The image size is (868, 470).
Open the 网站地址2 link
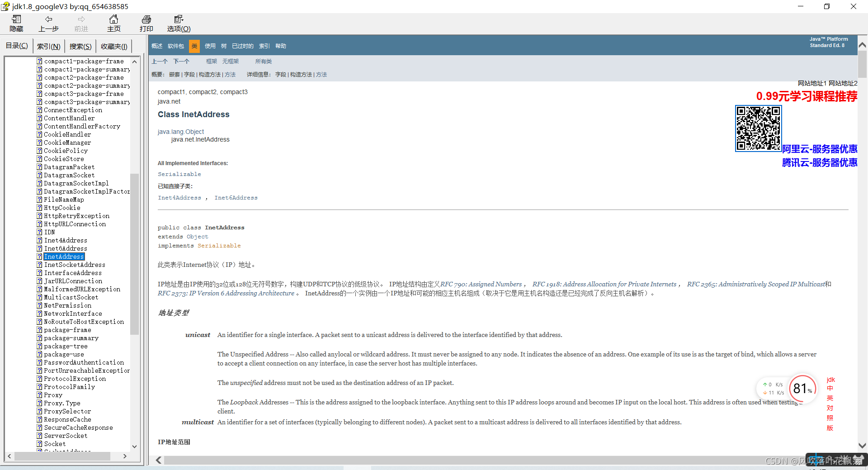click(843, 83)
